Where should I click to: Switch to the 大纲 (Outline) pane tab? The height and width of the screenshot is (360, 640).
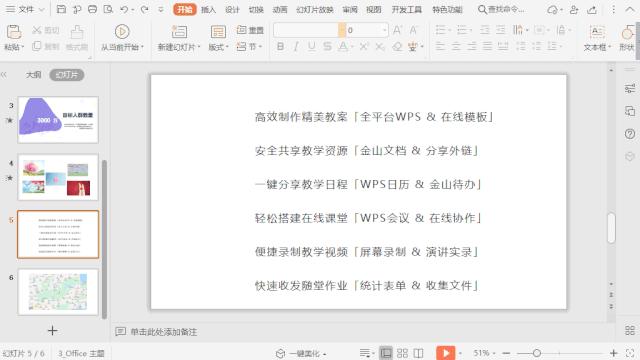[x=33, y=75]
